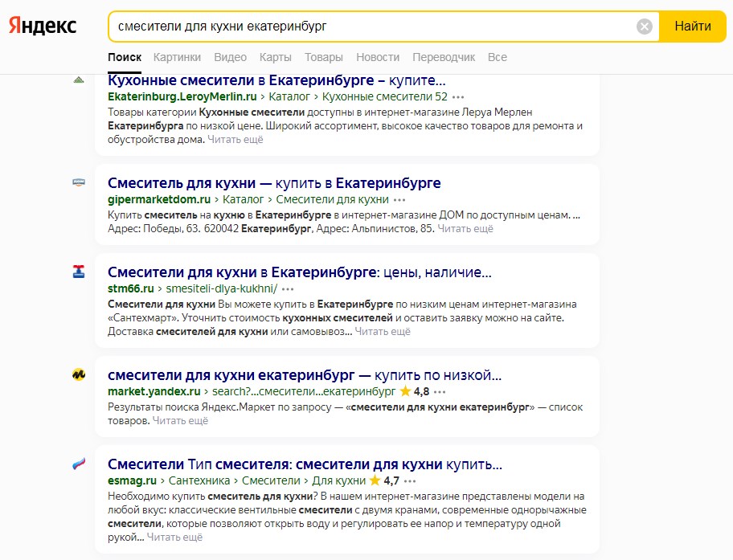Expand 'Читать ещё' in esmag.ru snippet
The width and height of the screenshot is (733, 560).
[x=174, y=537]
